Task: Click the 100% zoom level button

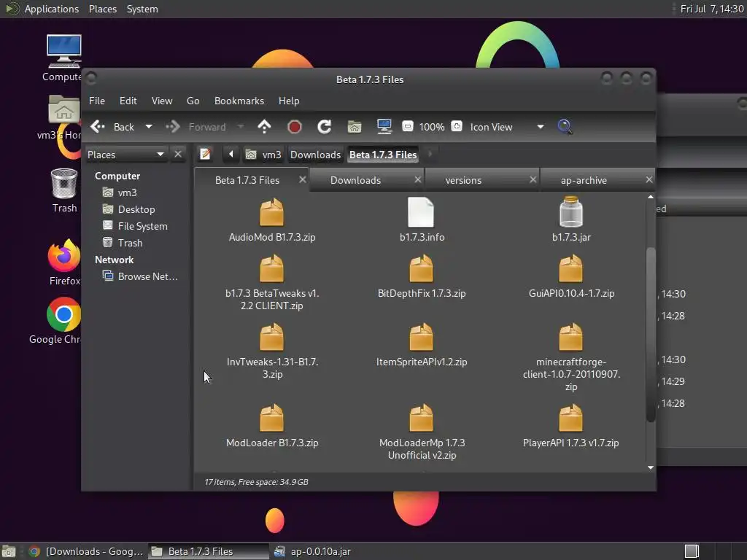Action: tap(432, 127)
